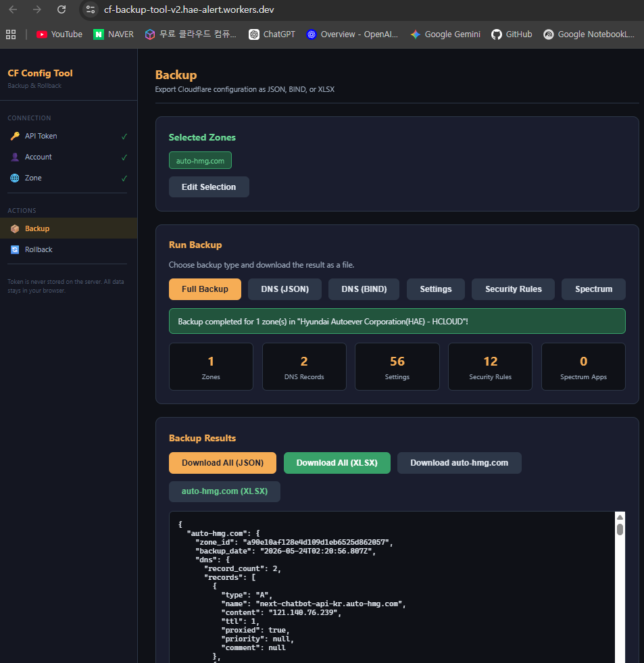Open the YouTube bookmark
Screen dimensions: 644x663
[59, 34]
